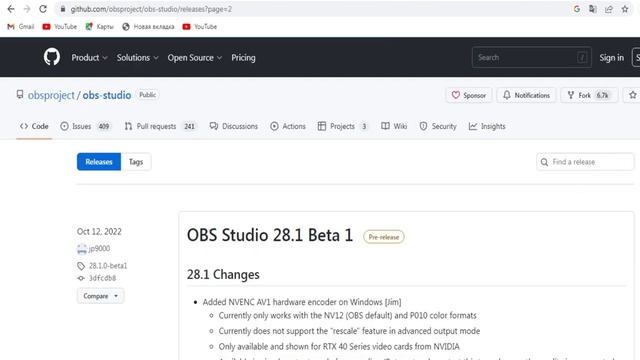
Task: Click the address bar lock icon
Action: 62,9
